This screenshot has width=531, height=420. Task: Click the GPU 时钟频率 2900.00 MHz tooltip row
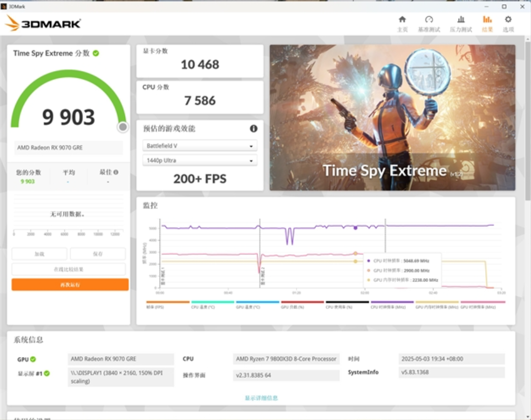(398, 271)
